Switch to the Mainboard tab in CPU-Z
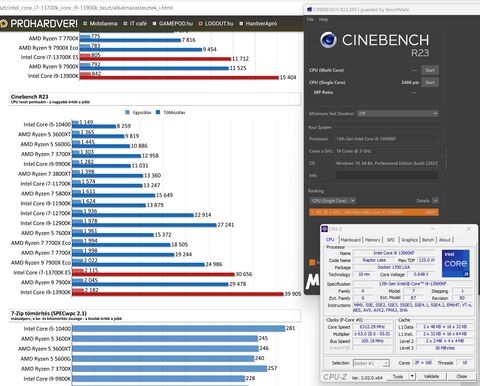This screenshot has height=386, width=480. (351, 240)
